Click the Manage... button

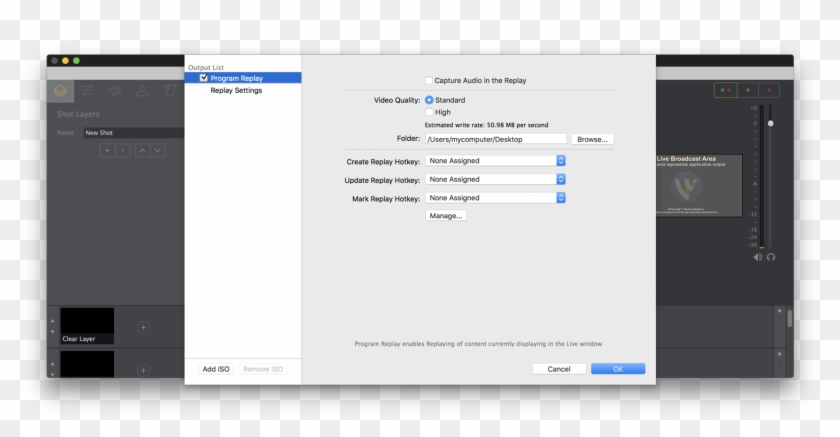pyautogui.click(x=446, y=216)
